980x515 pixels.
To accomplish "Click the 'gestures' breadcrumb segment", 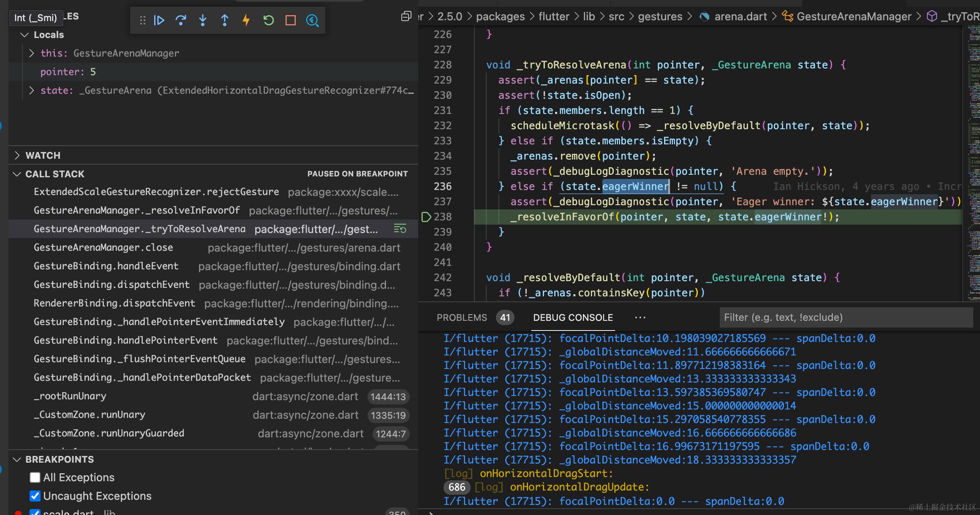I will [660, 16].
